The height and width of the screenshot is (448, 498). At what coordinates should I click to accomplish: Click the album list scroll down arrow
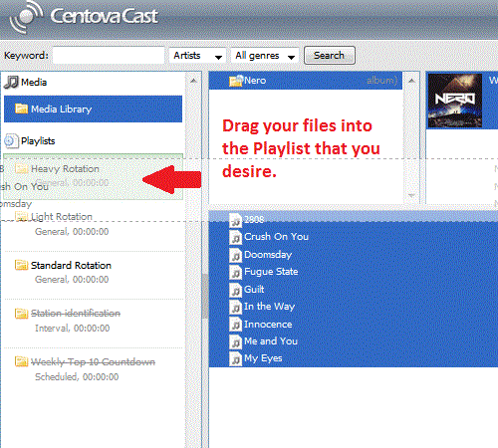(x=411, y=195)
